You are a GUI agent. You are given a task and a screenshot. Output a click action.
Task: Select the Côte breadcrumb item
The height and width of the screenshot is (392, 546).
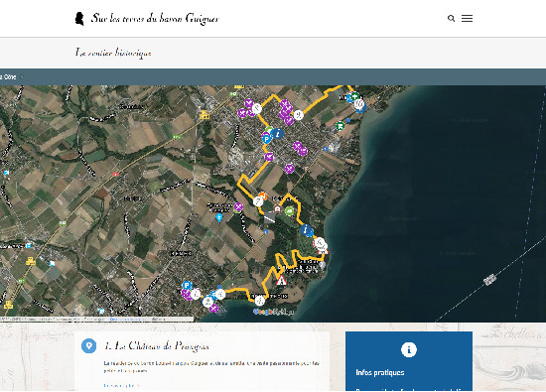9,77
